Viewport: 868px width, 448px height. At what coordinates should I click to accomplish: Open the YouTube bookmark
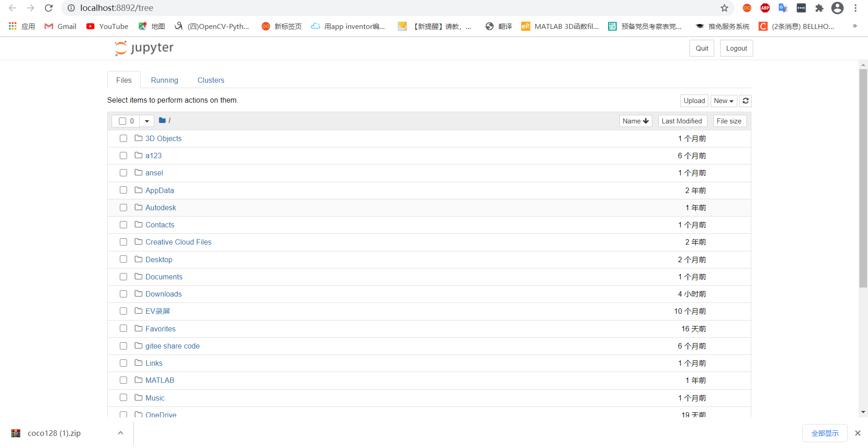pyautogui.click(x=108, y=26)
